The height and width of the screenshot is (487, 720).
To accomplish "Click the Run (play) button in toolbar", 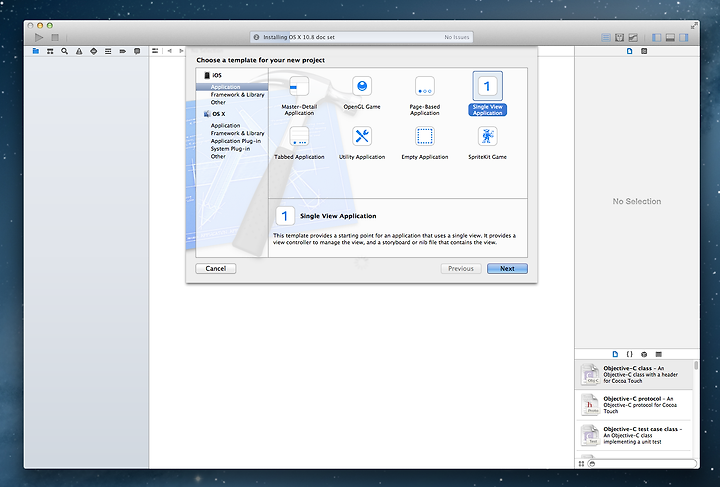I will coord(39,37).
